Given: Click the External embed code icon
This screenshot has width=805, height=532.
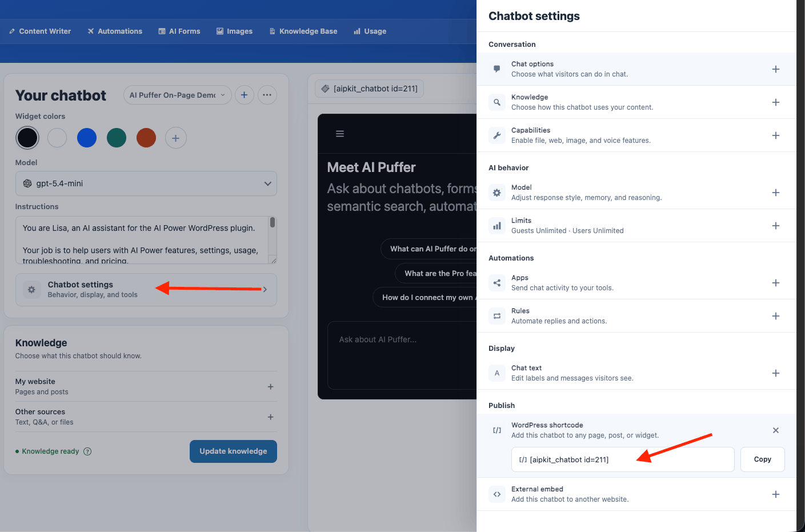Looking at the screenshot, I should [x=497, y=494].
